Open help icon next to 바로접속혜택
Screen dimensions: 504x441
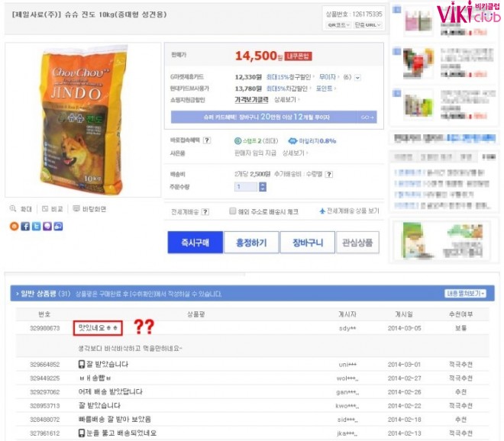pos(207,140)
